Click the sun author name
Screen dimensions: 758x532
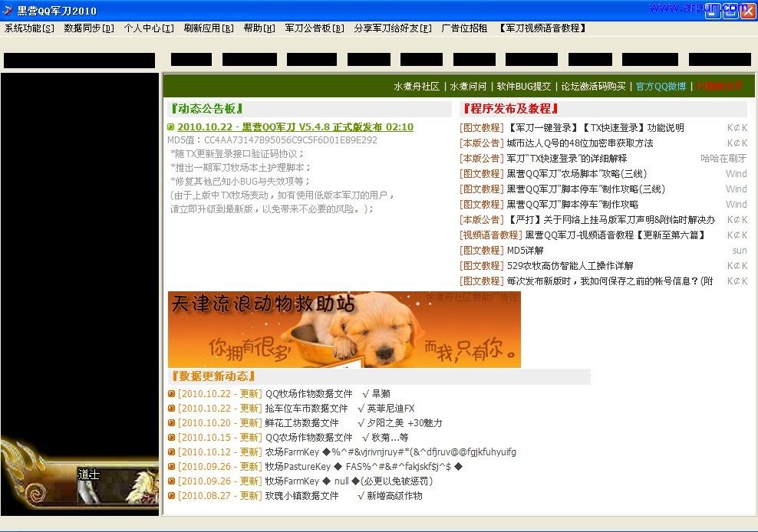pos(740,251)
